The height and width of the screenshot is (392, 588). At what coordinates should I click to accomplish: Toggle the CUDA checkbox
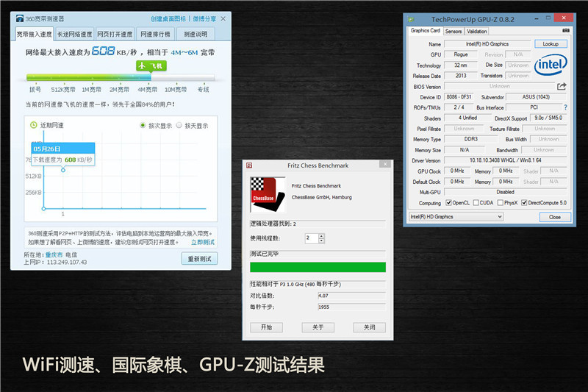[x=476, y=202]
